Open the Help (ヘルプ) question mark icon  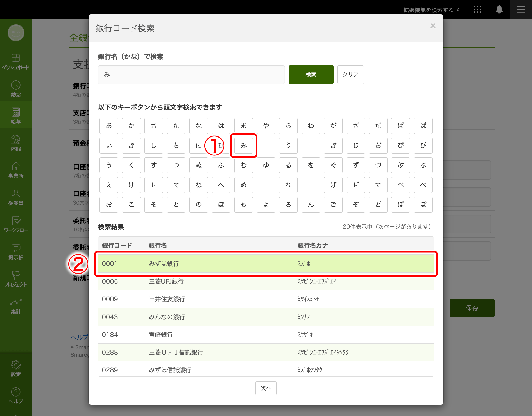coord(16,395)
